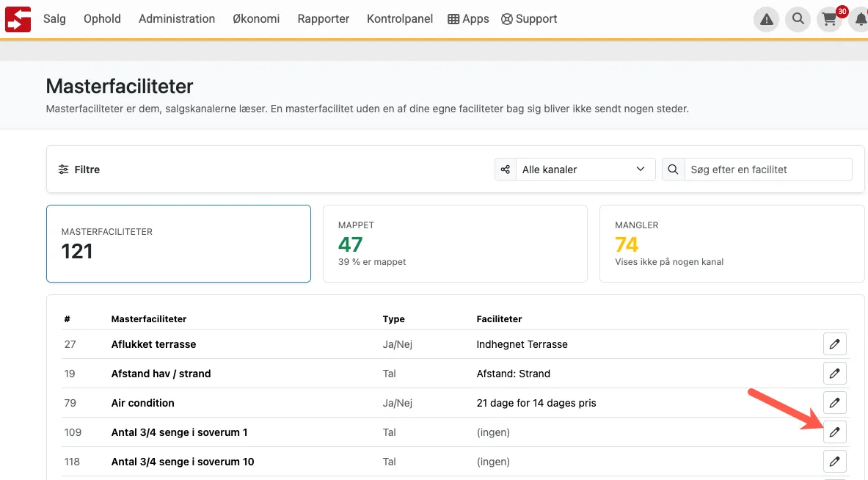
Task: Focus the Søg efter en facilitet field
Action: tap(767, 170)
